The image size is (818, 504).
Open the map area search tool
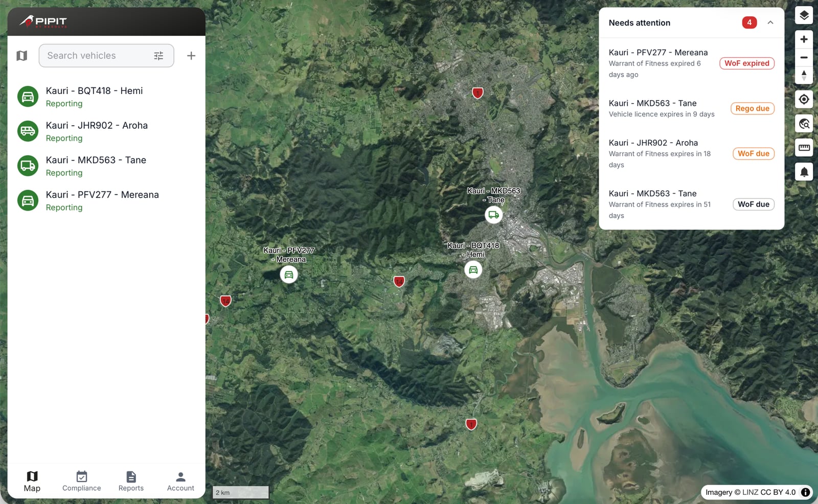coord(804,124)
